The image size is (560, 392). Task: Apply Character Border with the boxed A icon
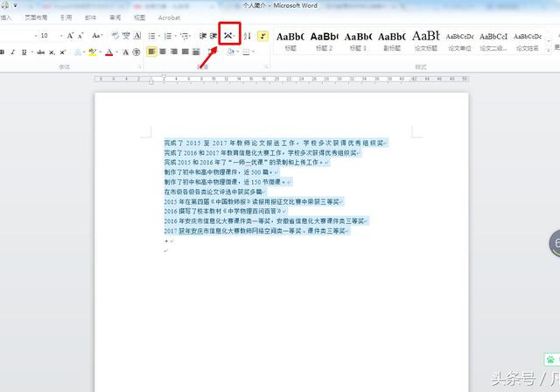[137, 36]
